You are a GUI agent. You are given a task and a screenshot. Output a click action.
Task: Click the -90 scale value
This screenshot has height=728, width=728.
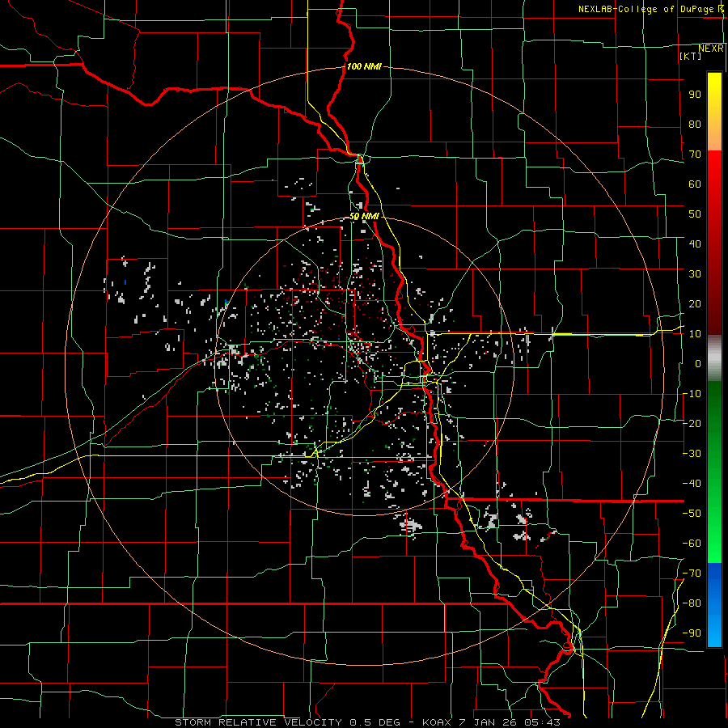[x=692, y=633]
